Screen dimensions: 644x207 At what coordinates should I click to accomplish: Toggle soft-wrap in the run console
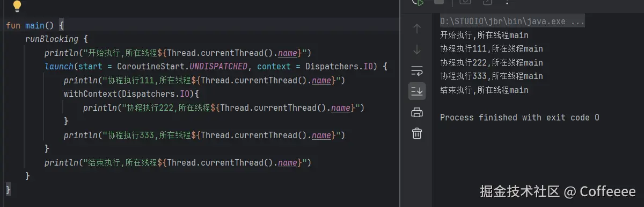coord(417,70)
